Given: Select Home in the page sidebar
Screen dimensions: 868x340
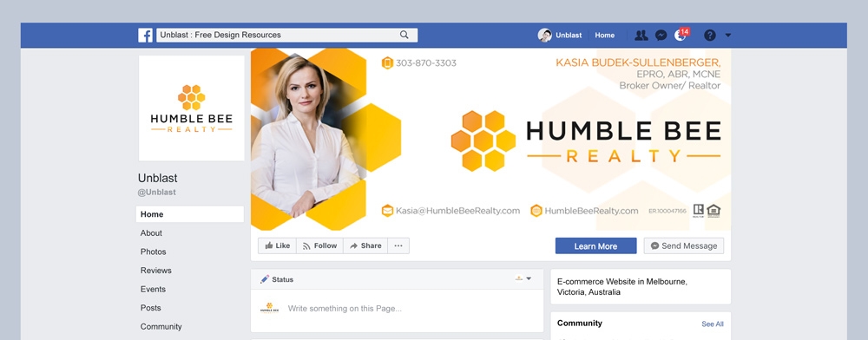Looking at the screenshot, I should (x=190, y=214).
